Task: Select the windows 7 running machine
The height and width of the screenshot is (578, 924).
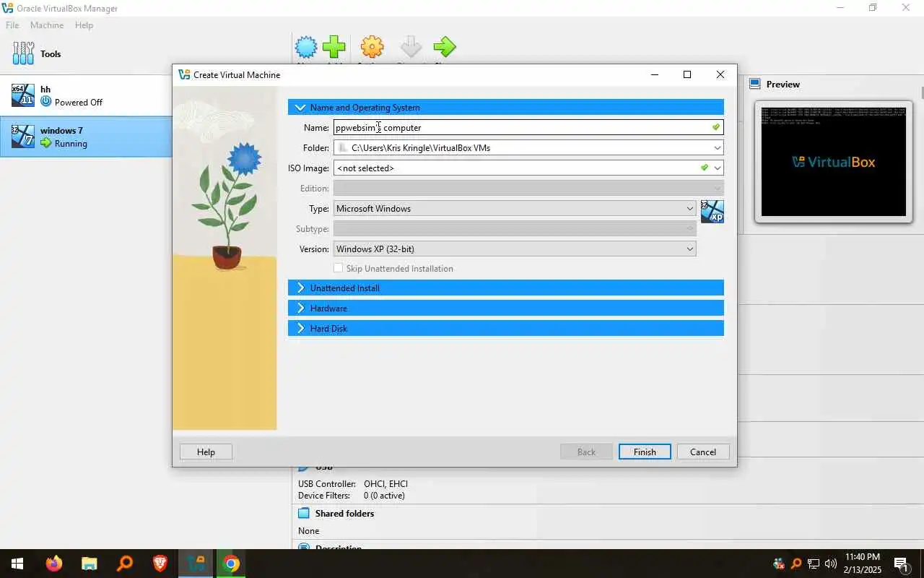Action: (86, 137)
